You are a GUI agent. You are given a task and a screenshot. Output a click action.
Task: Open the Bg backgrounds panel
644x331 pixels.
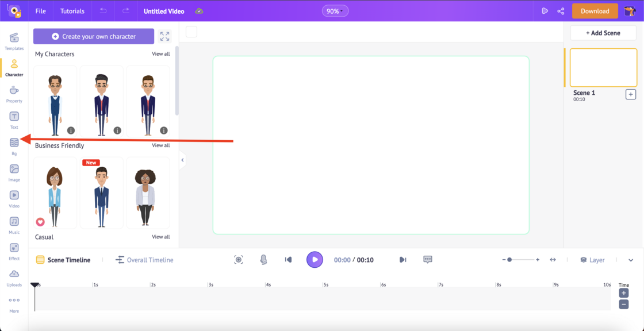(x=14, y=145)
